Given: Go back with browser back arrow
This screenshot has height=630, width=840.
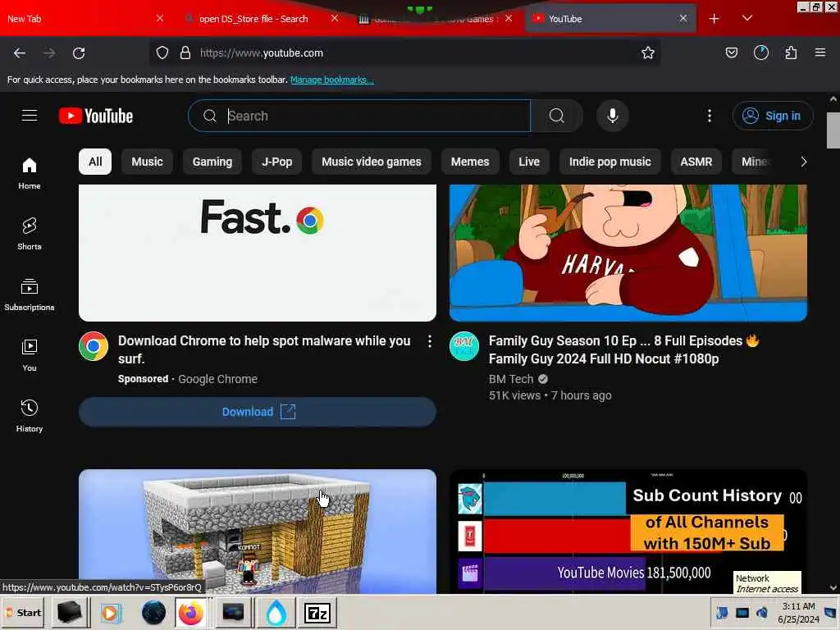Looking at the screenshot, I should click(x=20, y=53).
